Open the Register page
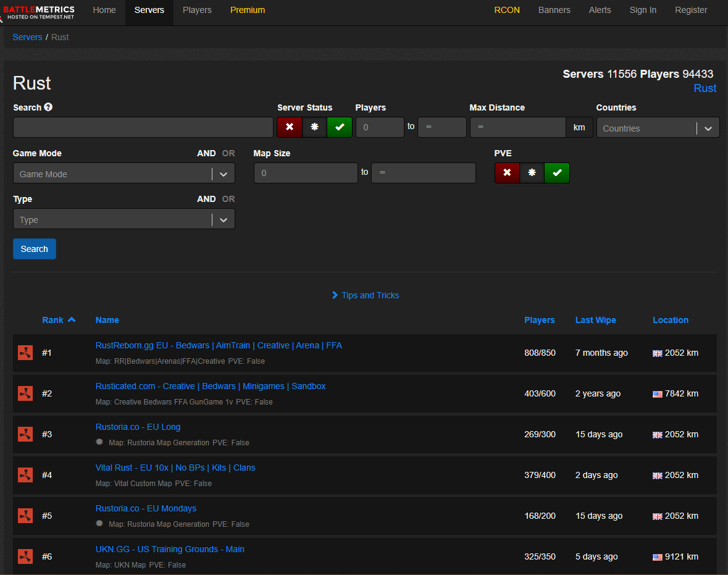This screenshot has width=728, height=575. pos(691,10)
